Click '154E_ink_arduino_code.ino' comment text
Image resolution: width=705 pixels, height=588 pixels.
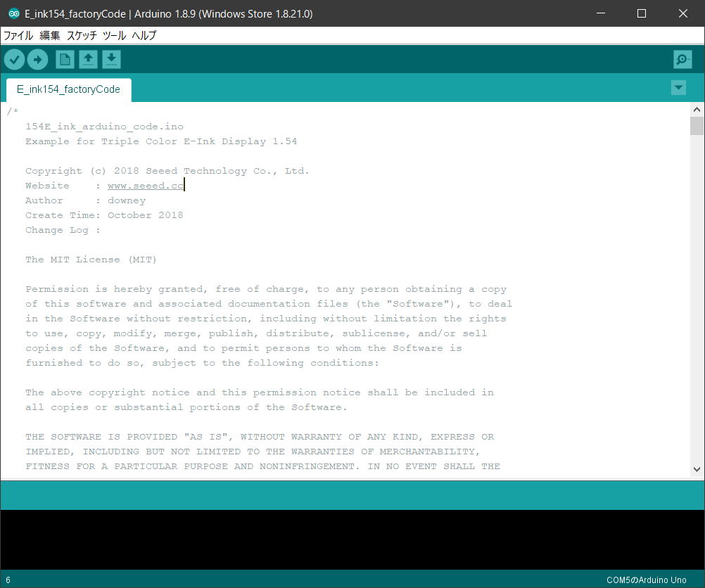pyautogui.click(x=104, y=127)
